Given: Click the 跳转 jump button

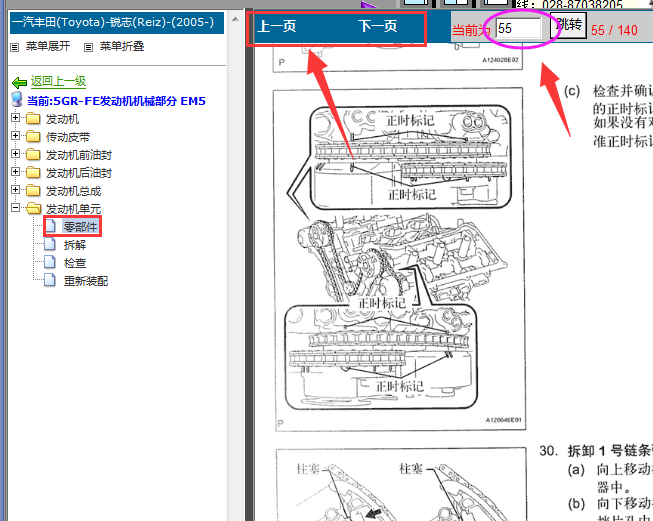Looking at the screenshot, I should [x=568, y=25].
